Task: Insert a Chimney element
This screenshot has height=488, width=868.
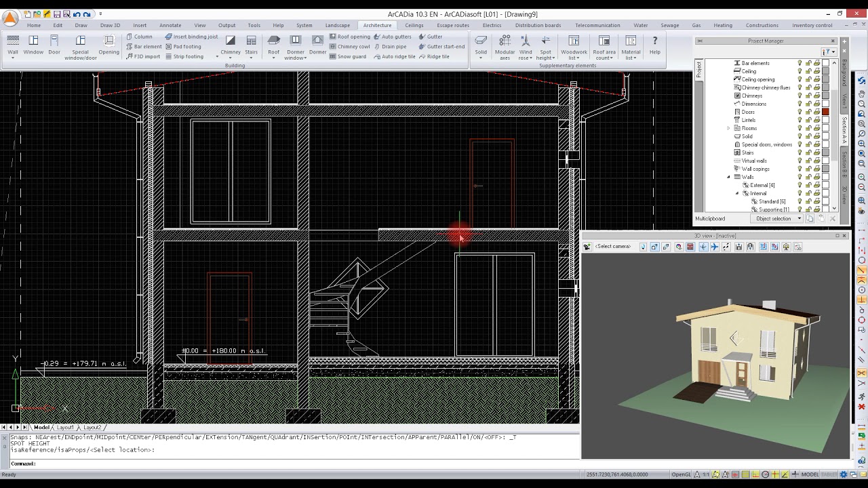Action: coord(231,46)
